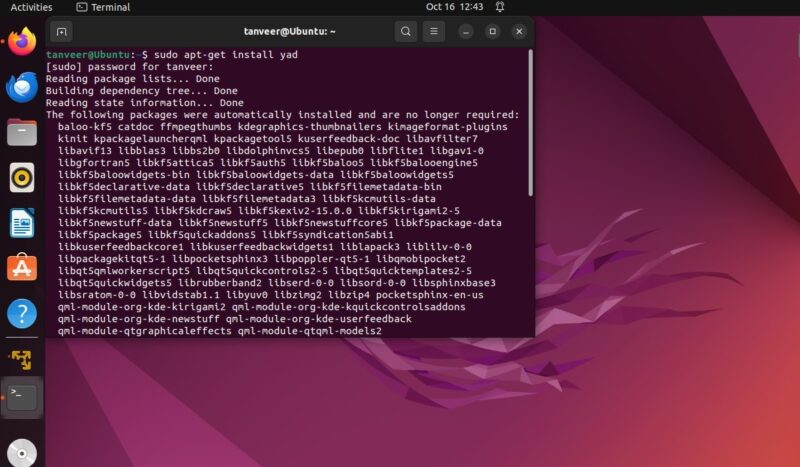
Task: Open Ubuntu Software from the dock
Action: point(22,267)
